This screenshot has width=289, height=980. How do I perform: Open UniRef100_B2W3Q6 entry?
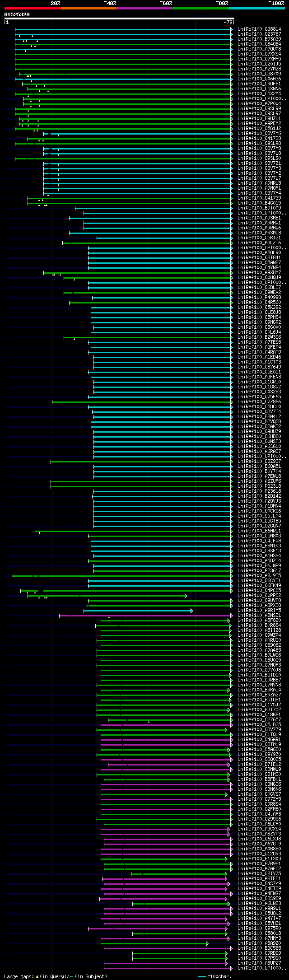259,337
